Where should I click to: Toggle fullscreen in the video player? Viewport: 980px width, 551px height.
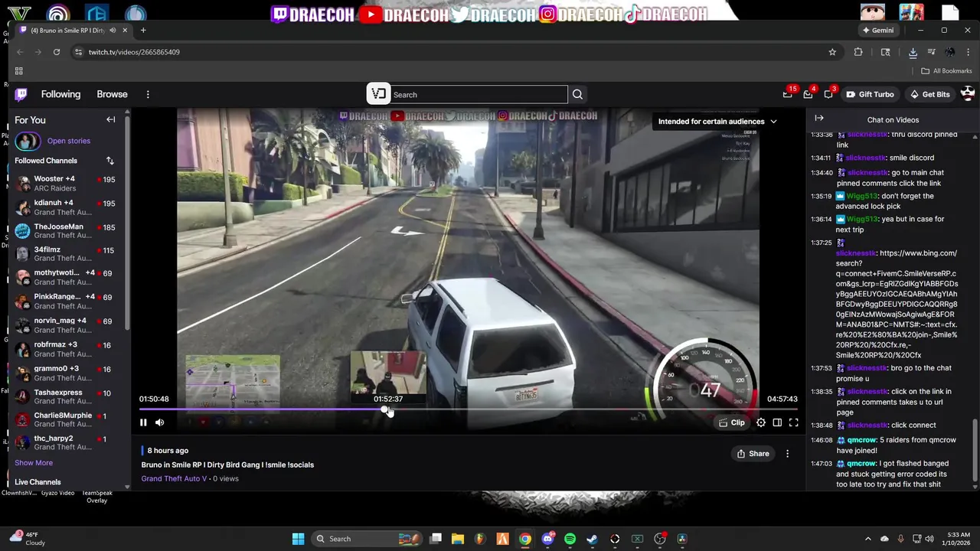(794, 422)
